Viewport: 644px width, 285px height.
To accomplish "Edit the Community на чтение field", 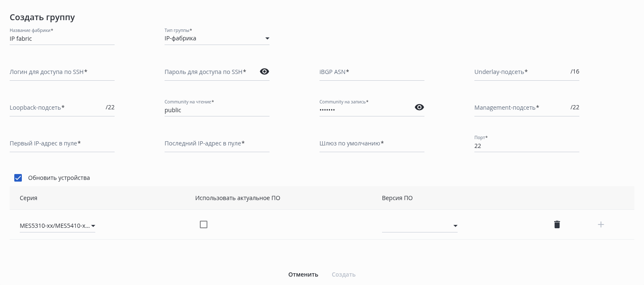I will 217,110.
